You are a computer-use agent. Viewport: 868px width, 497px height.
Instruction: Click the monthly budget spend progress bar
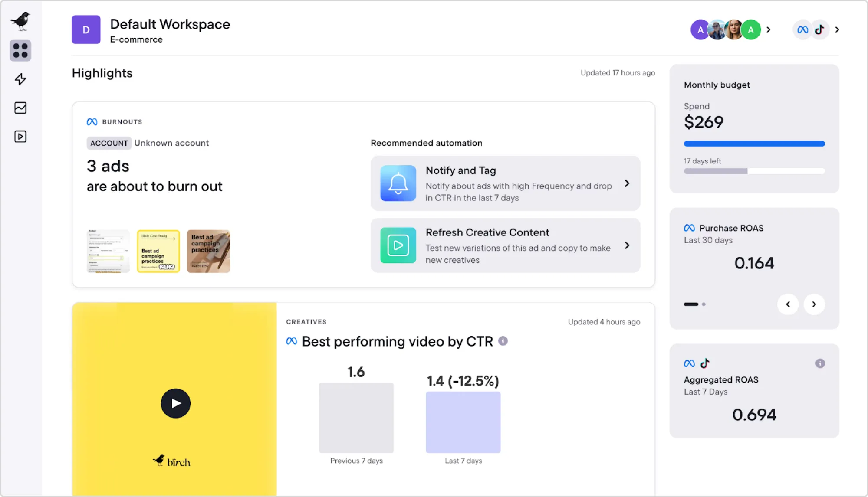pos(754,143)
